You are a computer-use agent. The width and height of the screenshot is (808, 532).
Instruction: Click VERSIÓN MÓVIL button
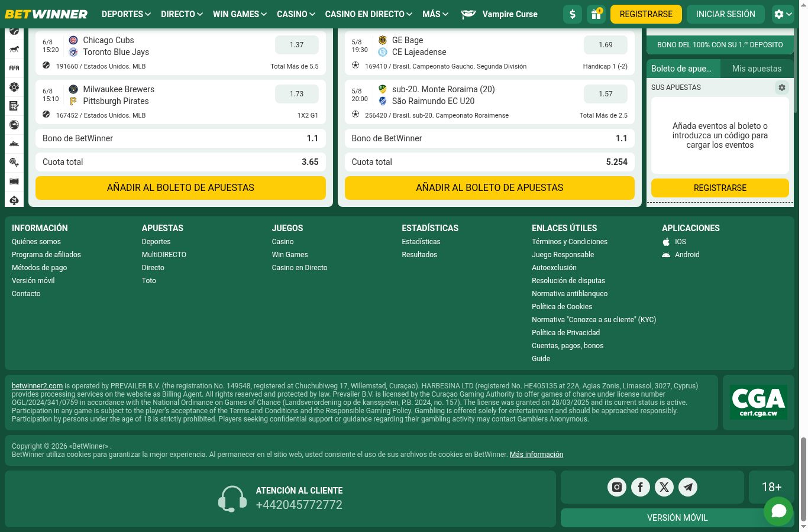coord(677,518)
